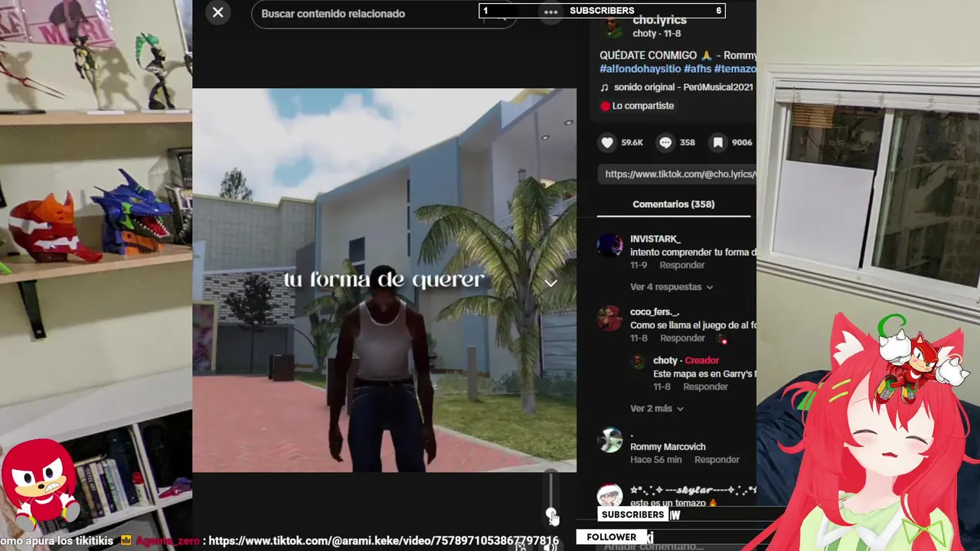
Task: Click the volume slider handle
Action: pos(551,514)
